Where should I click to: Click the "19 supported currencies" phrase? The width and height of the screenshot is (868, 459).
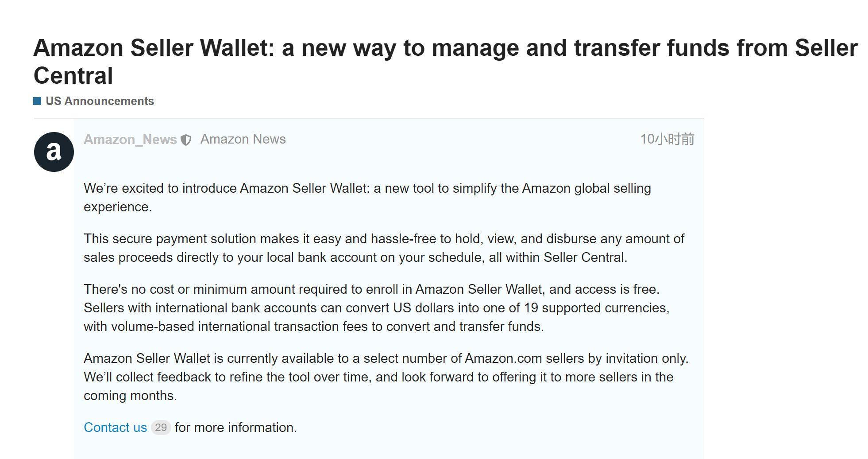click(595, 308)
